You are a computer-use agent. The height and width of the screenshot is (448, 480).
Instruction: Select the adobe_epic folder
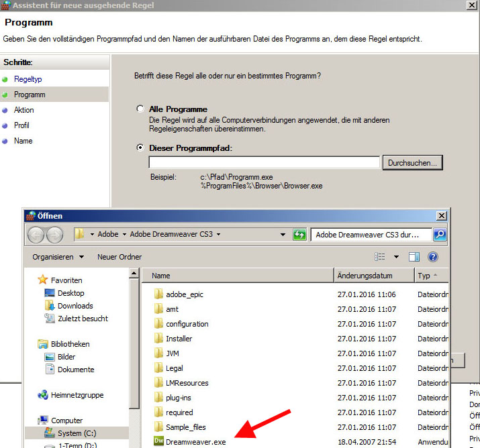click(x=185, y=294)
